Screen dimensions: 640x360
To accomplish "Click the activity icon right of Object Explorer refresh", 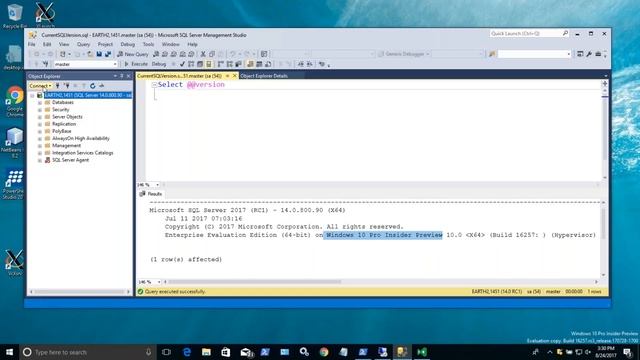I will coord(102,86).
